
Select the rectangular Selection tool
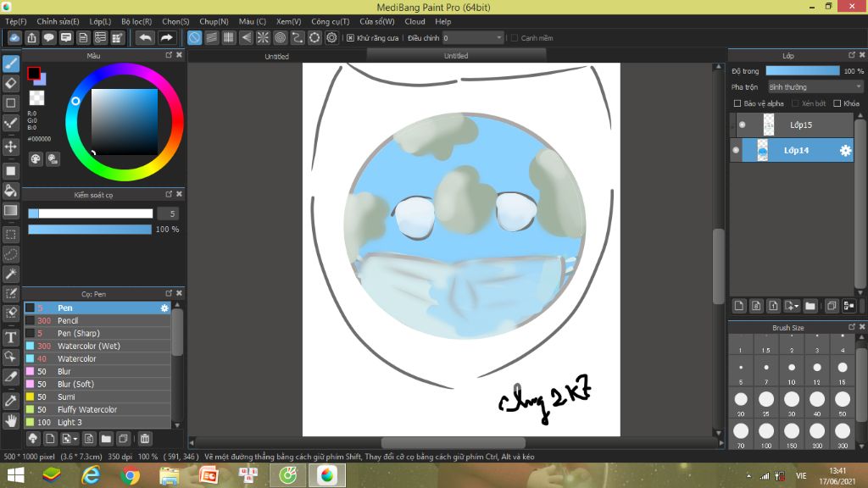point(10,235)
